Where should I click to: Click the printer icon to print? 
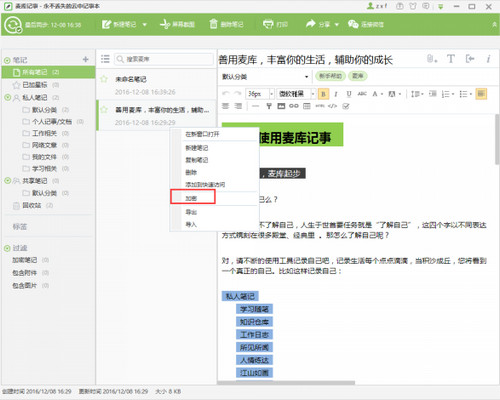coord(268,24)
